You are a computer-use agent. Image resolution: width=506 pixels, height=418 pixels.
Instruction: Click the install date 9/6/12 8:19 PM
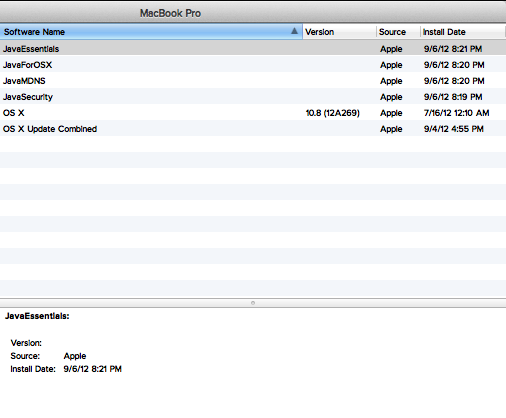pos(453,97)
